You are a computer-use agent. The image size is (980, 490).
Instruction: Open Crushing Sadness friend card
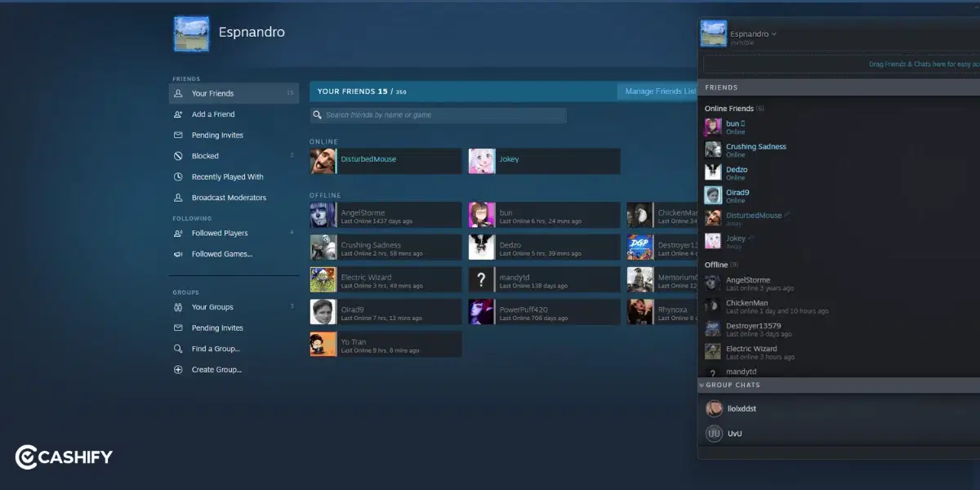[385, 247]
